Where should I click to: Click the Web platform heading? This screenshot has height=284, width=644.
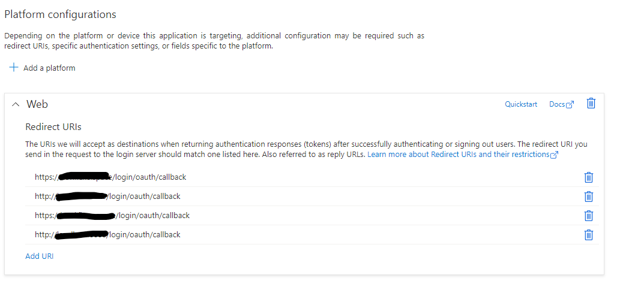tap(37, 104)
